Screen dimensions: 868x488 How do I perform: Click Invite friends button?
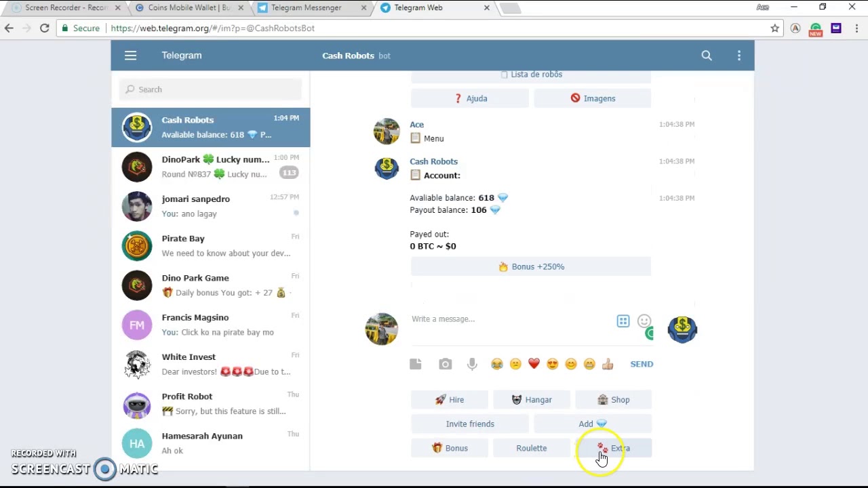tap(470, 424)
